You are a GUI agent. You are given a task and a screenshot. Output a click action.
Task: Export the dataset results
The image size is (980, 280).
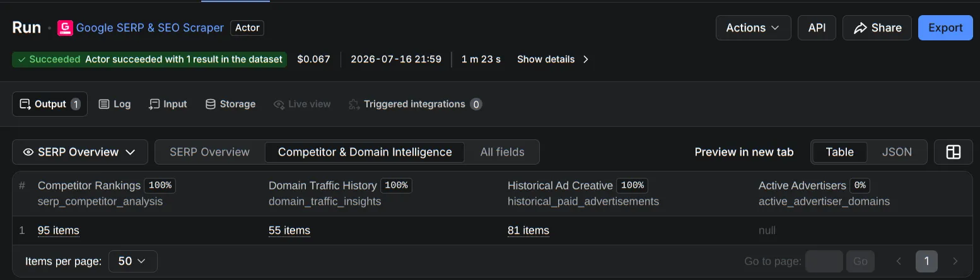[x=945, y=28]
